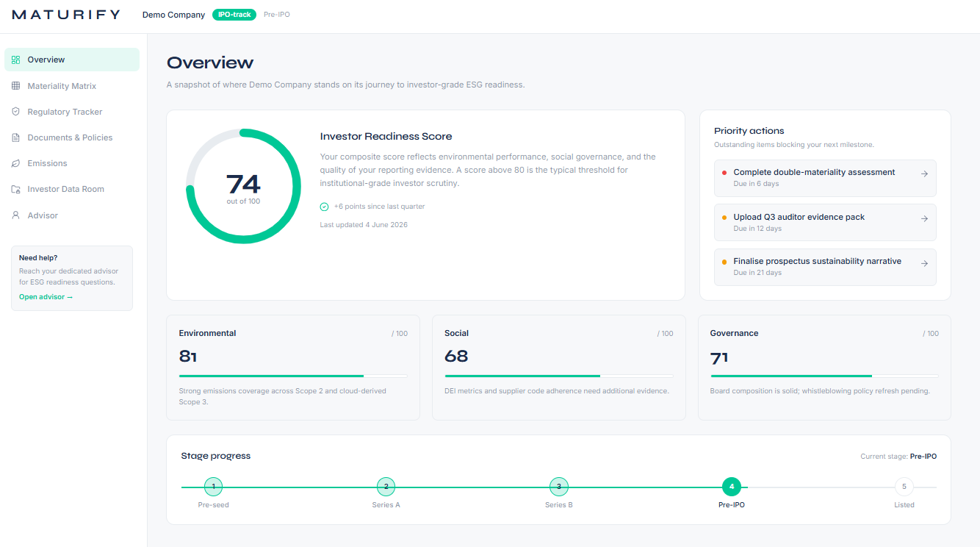Screen dimensions: 980x547
Task: Click the Governance score value 71
Action: tap(719, 358)
